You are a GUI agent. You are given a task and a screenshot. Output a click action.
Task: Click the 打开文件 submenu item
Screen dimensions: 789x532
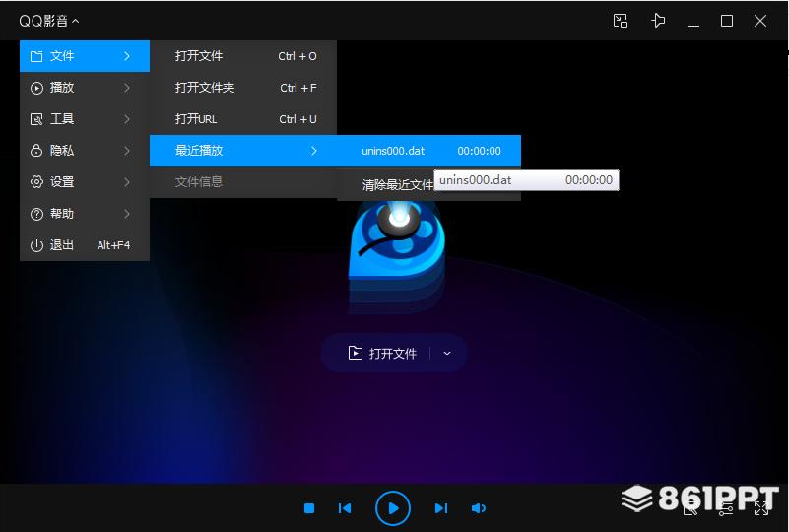(243, 56)
